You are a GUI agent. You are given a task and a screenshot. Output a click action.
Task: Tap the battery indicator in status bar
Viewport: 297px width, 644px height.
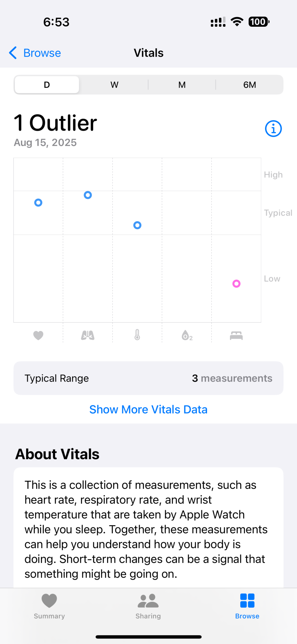[x=259, y=22]
